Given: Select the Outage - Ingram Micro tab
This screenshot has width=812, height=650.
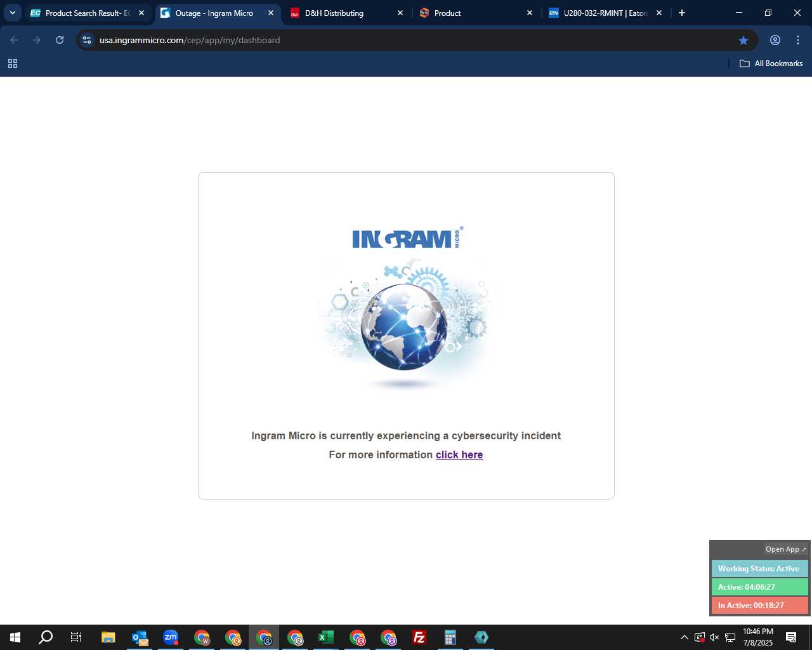Looking at the screenshot, I should click(x=214, y=13).
